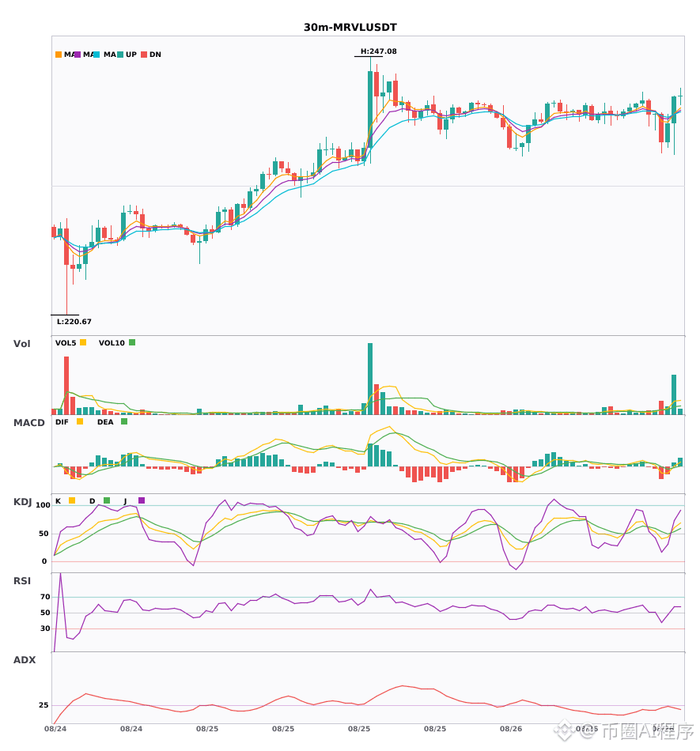Viewport: 700px width, 751px height.
Task: Click the green D legend swatch
Action: click(107, 500)
